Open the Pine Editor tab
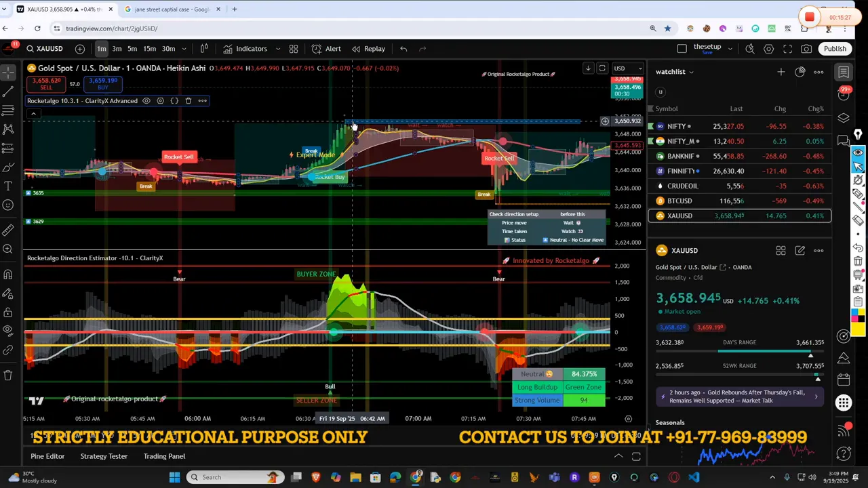 [x=47, y=456]
